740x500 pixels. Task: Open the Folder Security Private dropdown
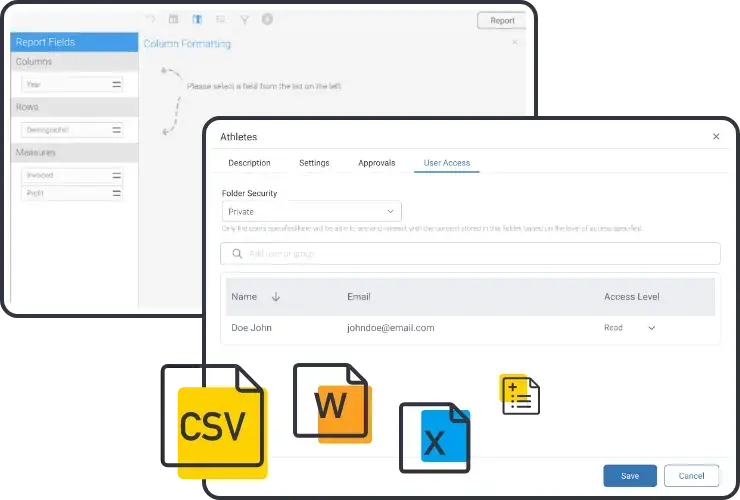click(311, 212)
